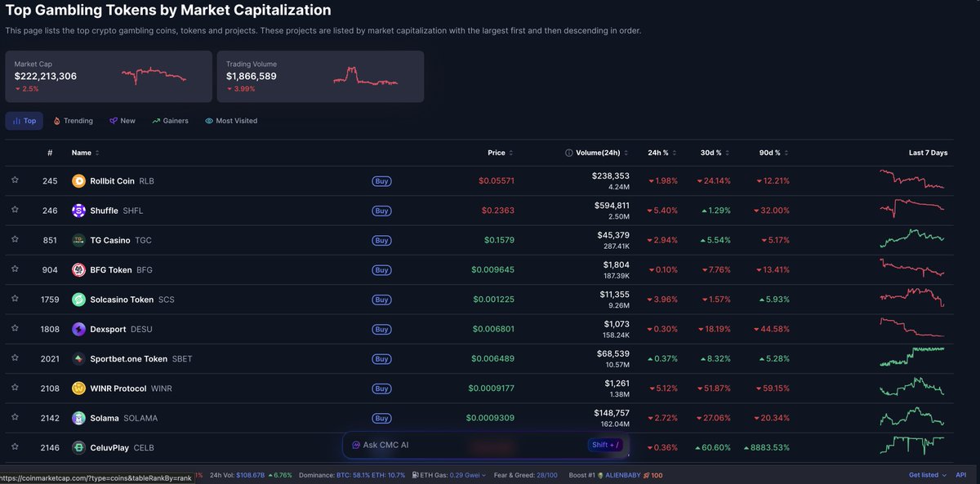Screen dimensions: 980x484
Task: Sort table by rank # column
Action: point(50,153)
